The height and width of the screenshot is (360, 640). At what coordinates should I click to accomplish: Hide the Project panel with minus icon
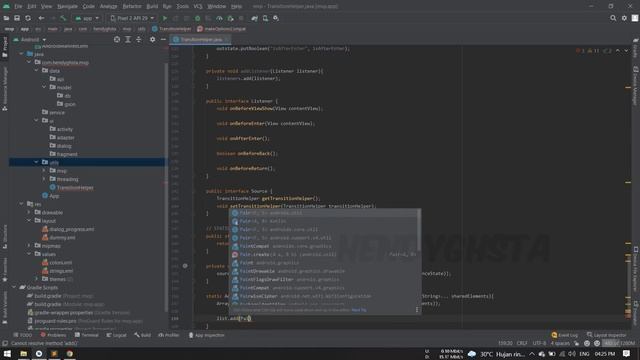163,39
